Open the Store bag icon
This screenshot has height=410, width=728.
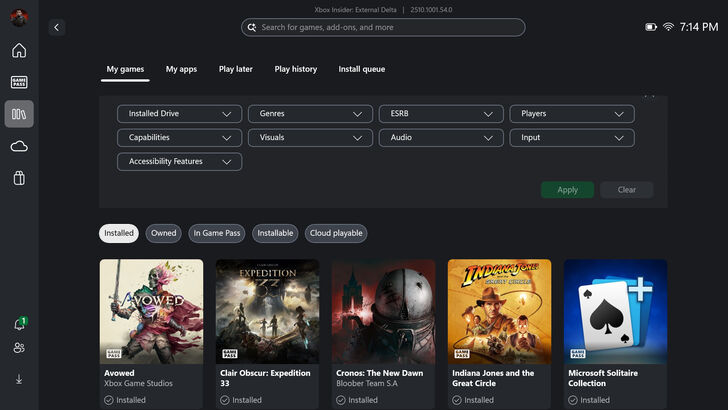tap(19, 178)
